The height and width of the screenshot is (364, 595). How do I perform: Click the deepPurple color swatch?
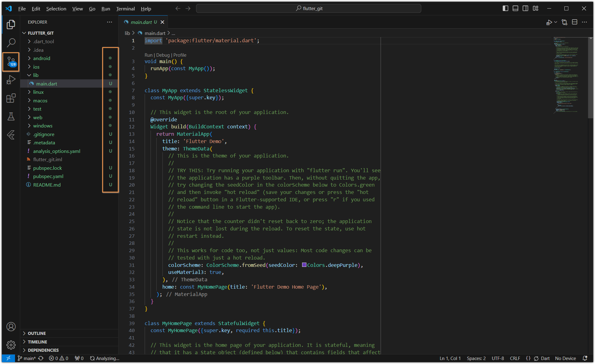(x=304, y=265)
